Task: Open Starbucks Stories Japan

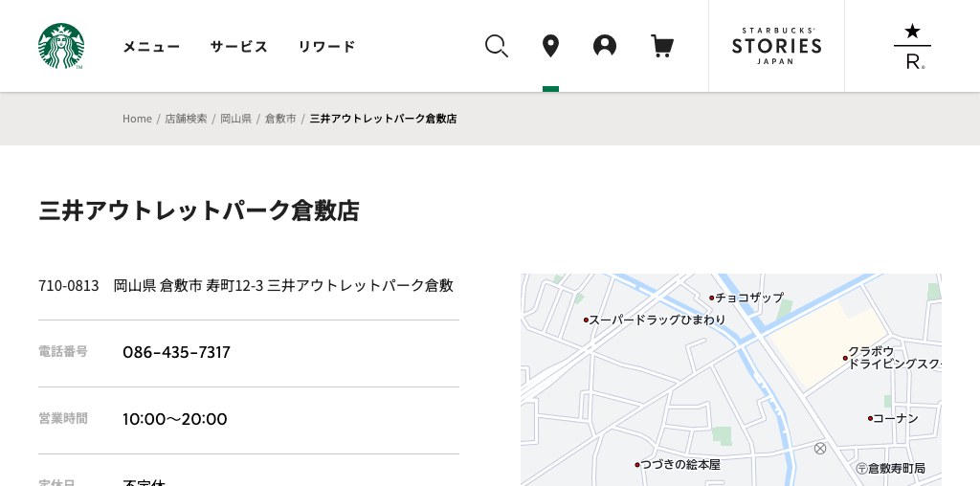Action: pyautogui.click(x=776, y=46)
